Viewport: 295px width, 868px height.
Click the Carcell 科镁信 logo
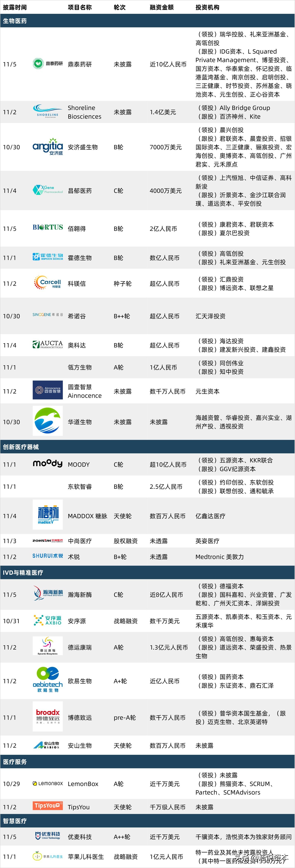pos(48,282)
